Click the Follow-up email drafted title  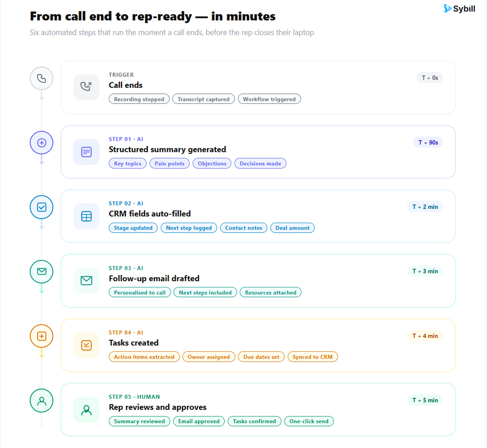tap(154, 278)
